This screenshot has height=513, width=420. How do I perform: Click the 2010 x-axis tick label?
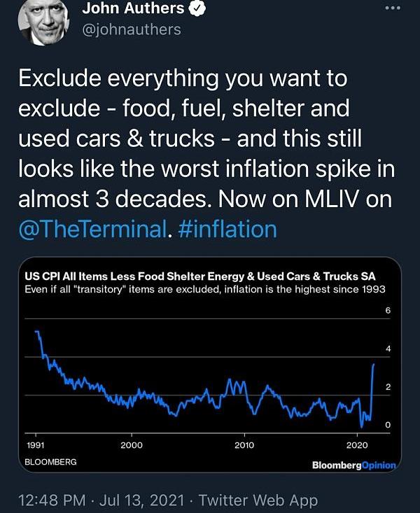click(x=244, y=445)
